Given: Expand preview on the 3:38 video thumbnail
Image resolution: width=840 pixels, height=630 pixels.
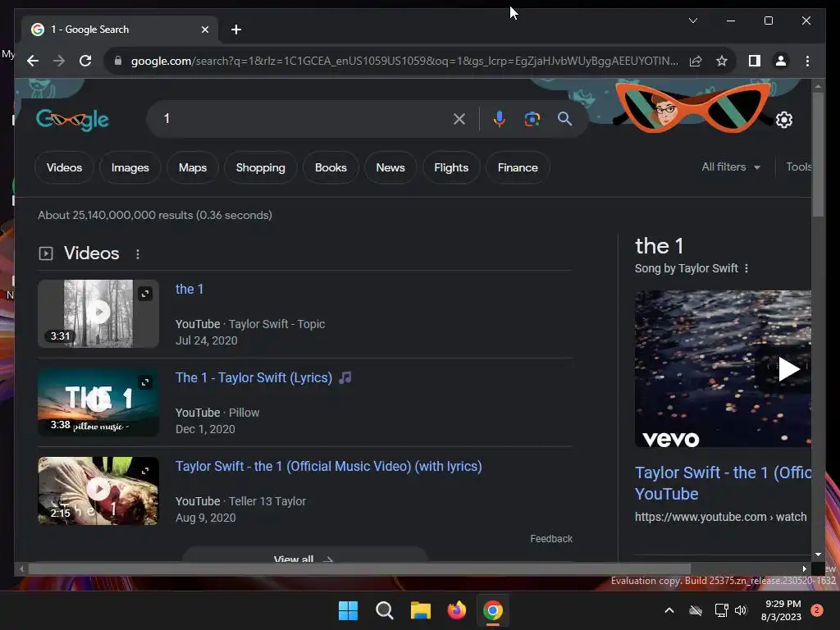Looking at the screenshot, I should coord(145,382).
